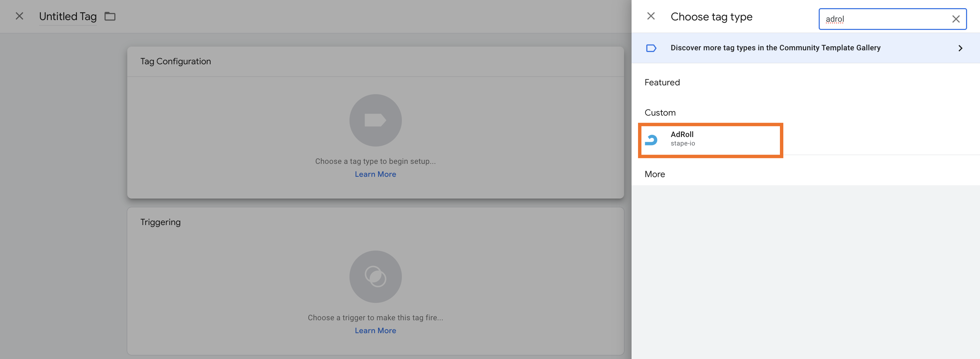Image resolution: width=980 pixels, height=359 pixels.
Task: Open the folder icon next to tag name
Action: 110,16
